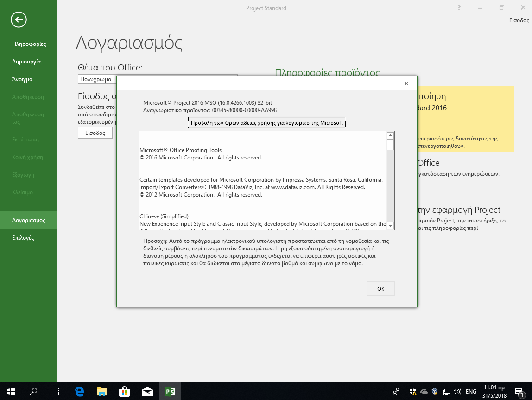Click the ENG language indicator
The height and width of the screenshot is (400, 532).
point(471,392)
